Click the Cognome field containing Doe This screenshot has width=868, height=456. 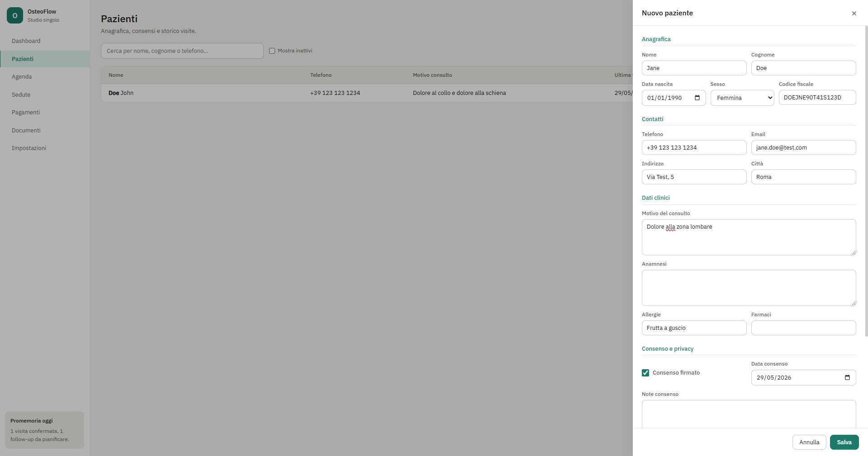[x=803, y=68]
